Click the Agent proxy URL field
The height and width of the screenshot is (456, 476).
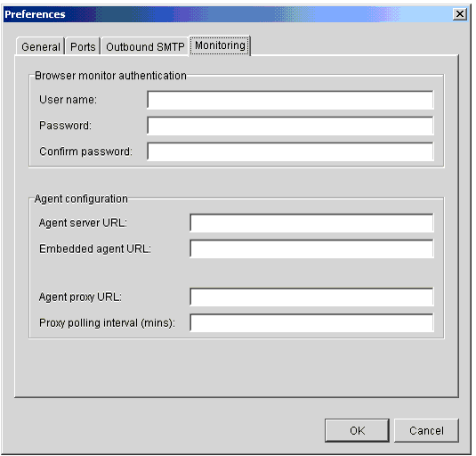coord(311,297)
